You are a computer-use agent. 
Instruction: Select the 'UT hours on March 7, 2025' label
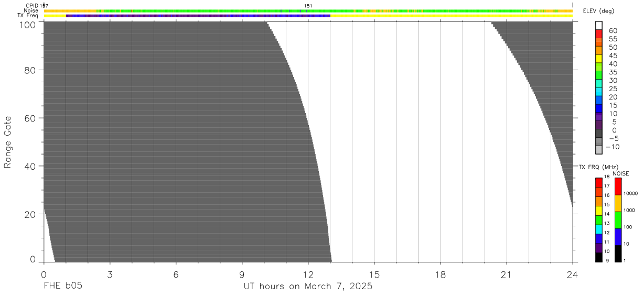[308, 287]
